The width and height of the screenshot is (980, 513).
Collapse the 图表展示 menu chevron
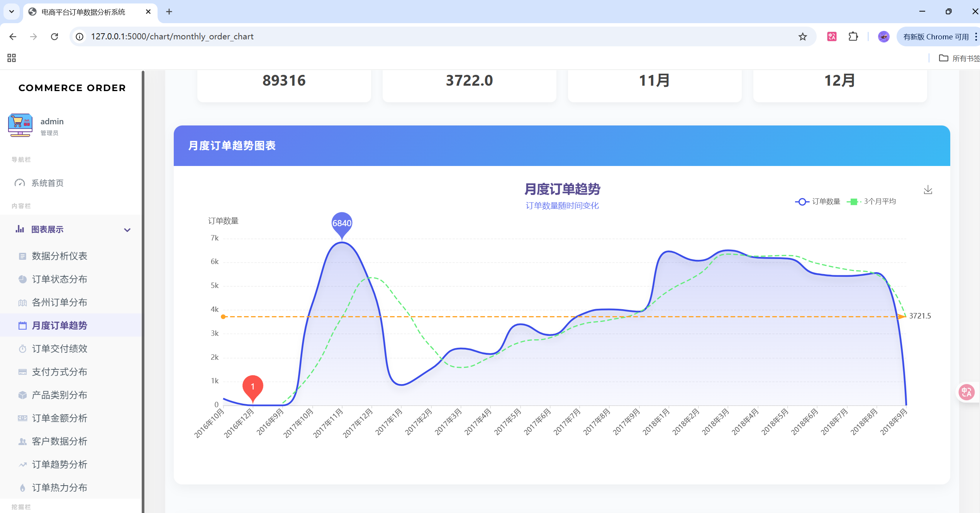[x=127, y=230]
